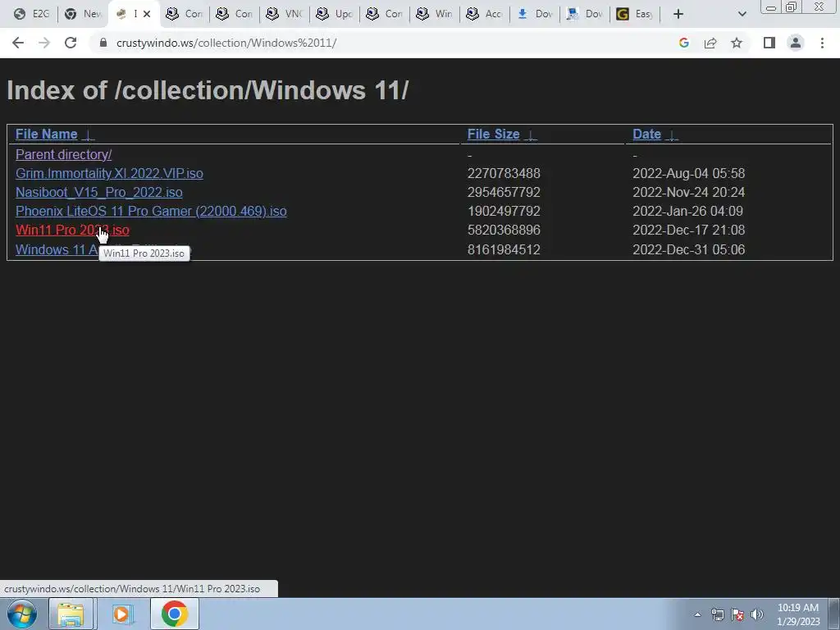
Task: Sort listing by File Name
Action: click(x=47, y=134)
